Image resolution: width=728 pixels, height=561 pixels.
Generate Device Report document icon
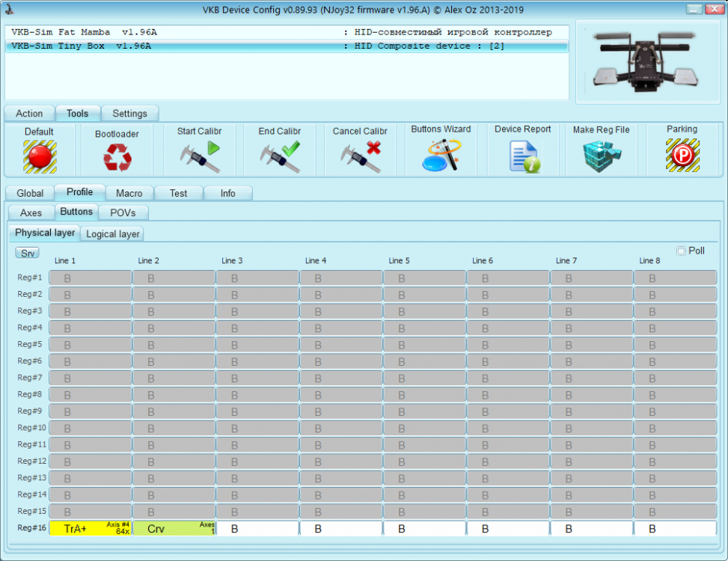coord(524,157)
